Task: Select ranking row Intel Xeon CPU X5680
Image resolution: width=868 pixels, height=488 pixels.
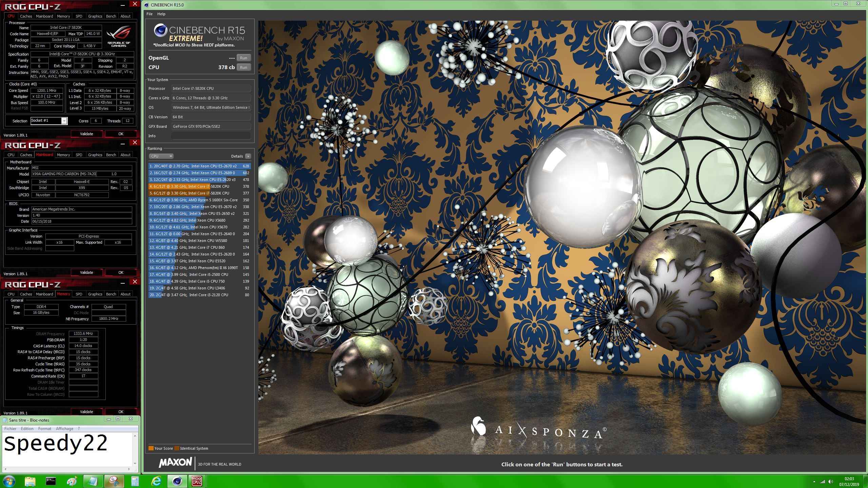Action: (199, 220)
